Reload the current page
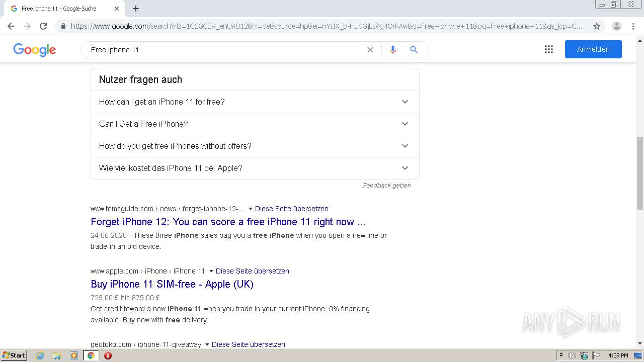 (x=43, y=26)
